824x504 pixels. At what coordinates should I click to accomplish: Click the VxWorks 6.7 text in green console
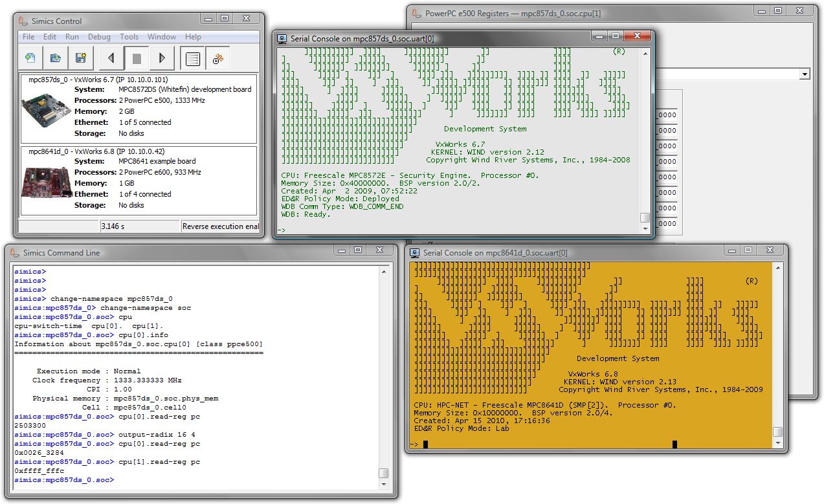(460, 144)
